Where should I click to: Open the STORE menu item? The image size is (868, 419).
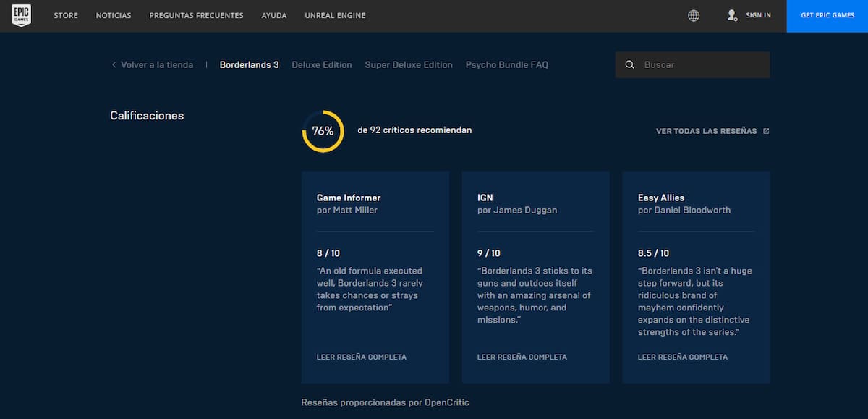click(66, 15)
